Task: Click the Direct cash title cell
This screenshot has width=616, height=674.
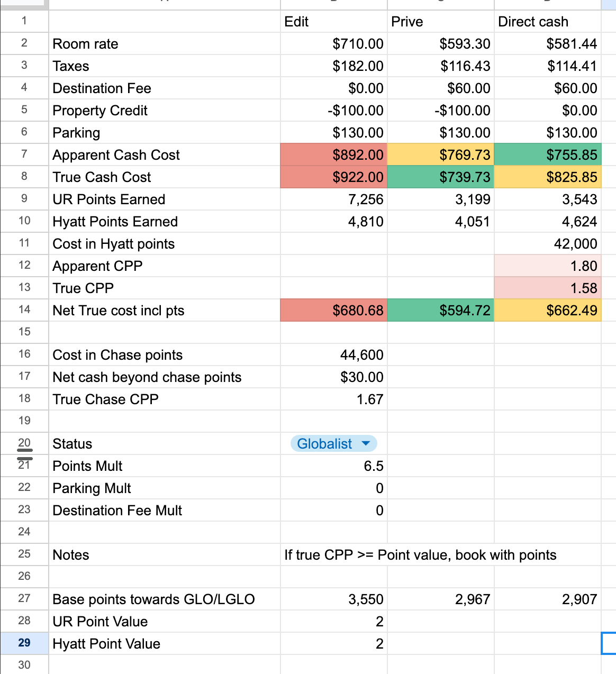Action: [547, 22]
